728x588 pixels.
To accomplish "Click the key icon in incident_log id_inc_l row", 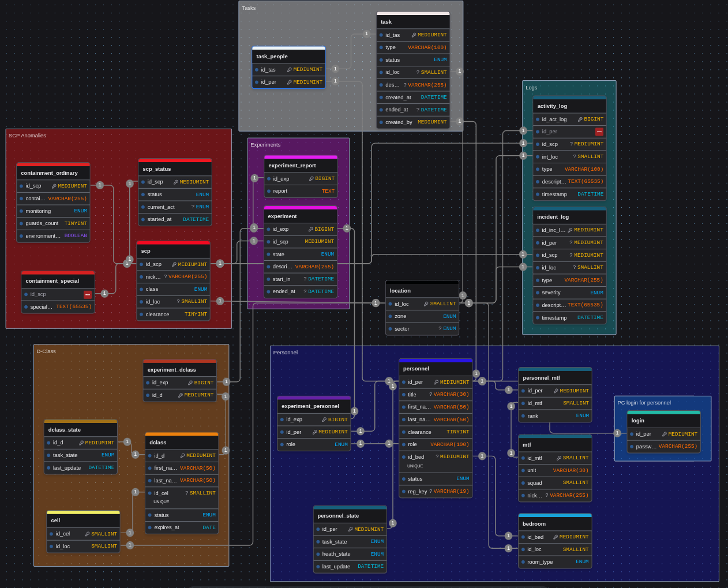I will tap(570, 230).
